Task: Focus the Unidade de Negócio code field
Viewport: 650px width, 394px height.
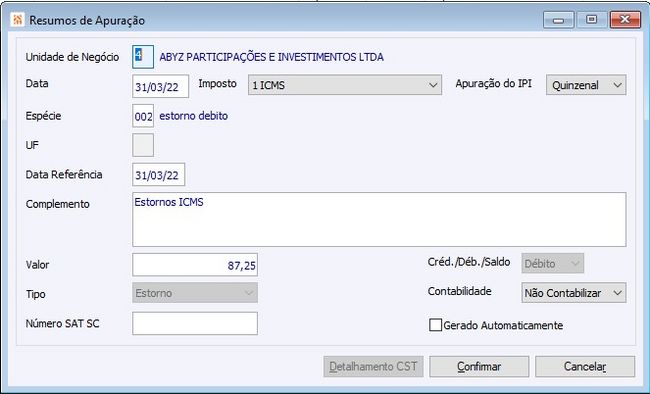Action: pyautogui.click(x=143, y=57)
